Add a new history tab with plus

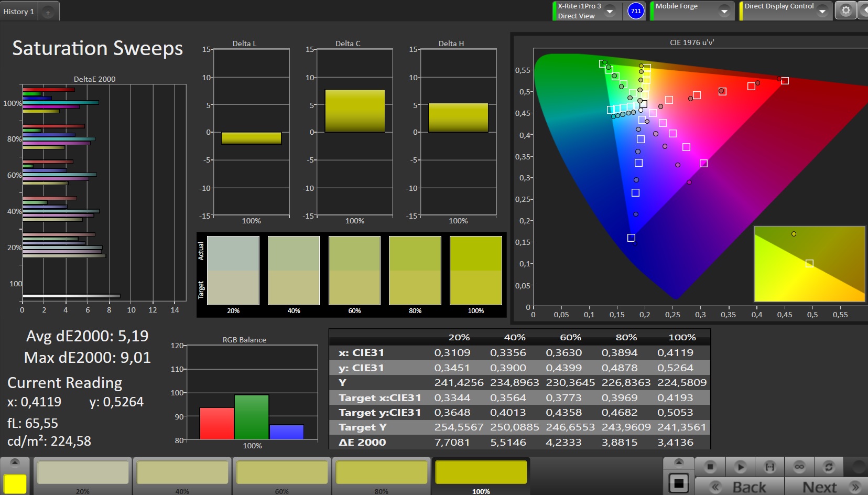(48, 12)
